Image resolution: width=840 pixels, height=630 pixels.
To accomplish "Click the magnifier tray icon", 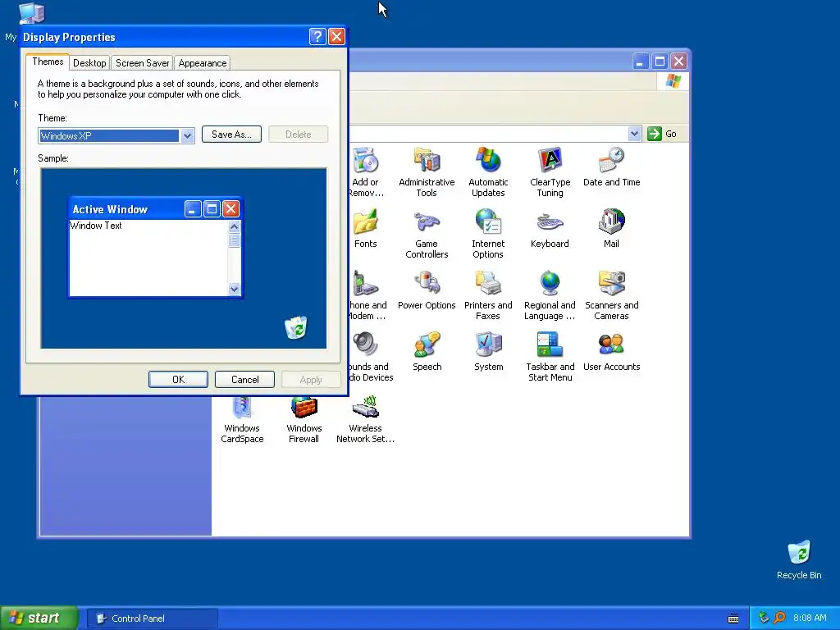I will 779,619.
